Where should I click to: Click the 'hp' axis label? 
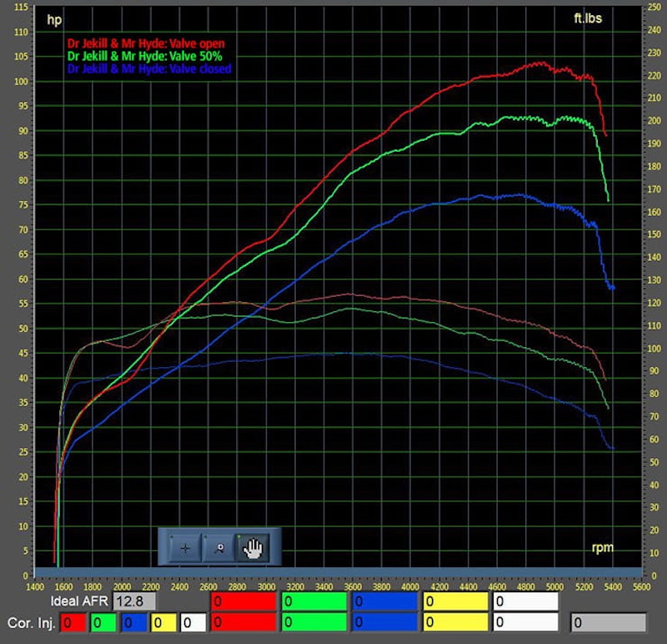[54, 20]
